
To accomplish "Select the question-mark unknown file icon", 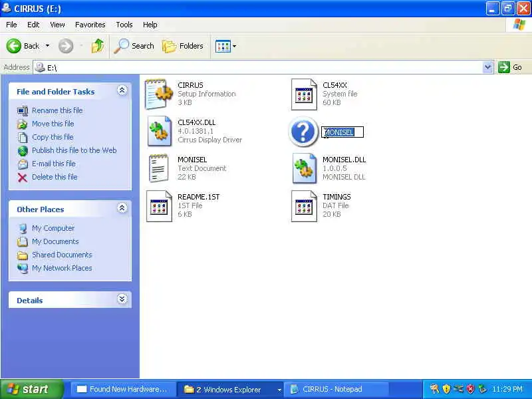I will pyautogui.click(x=303, y=132).
